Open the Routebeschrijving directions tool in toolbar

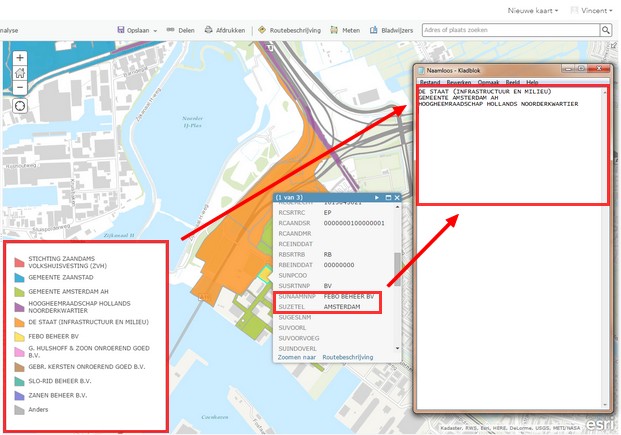click(289, 31)
